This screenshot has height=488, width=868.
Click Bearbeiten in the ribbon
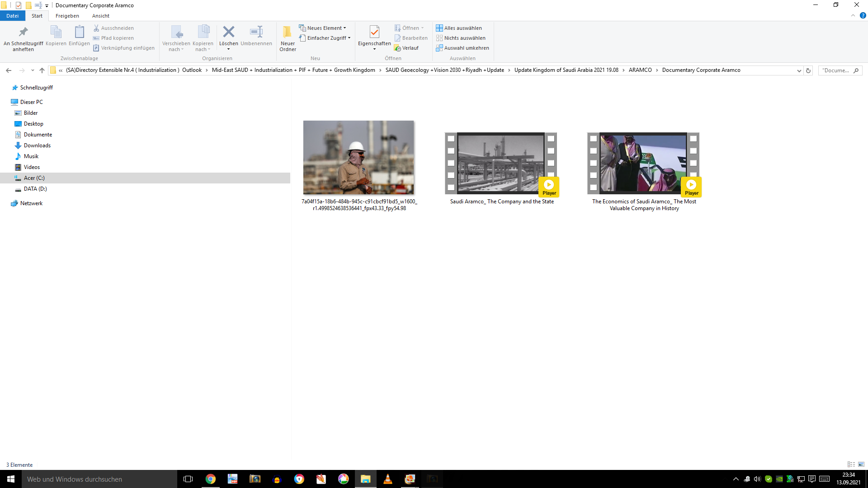[x=411, y=38]
